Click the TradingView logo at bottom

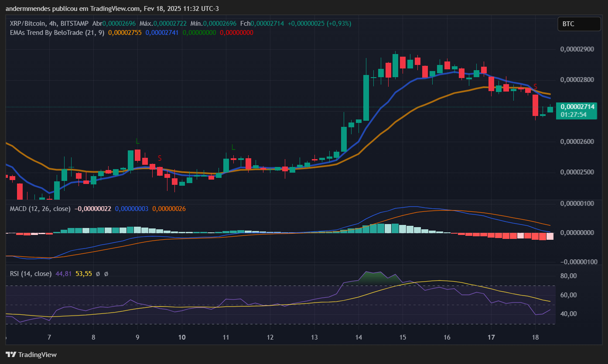pyautogui.click(x=31, y=354)
